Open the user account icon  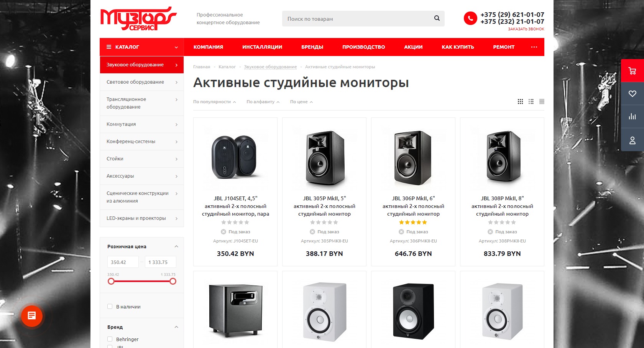632,140
